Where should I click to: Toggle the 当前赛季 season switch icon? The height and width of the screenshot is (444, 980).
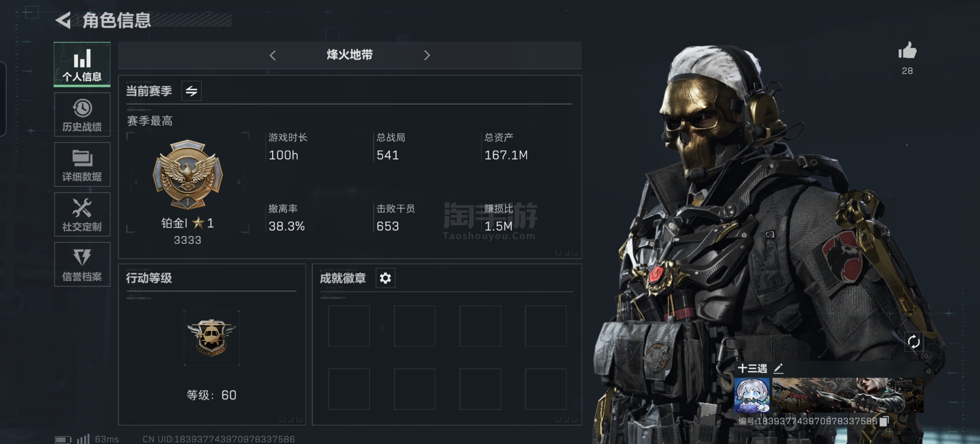[x=191, y=91]
